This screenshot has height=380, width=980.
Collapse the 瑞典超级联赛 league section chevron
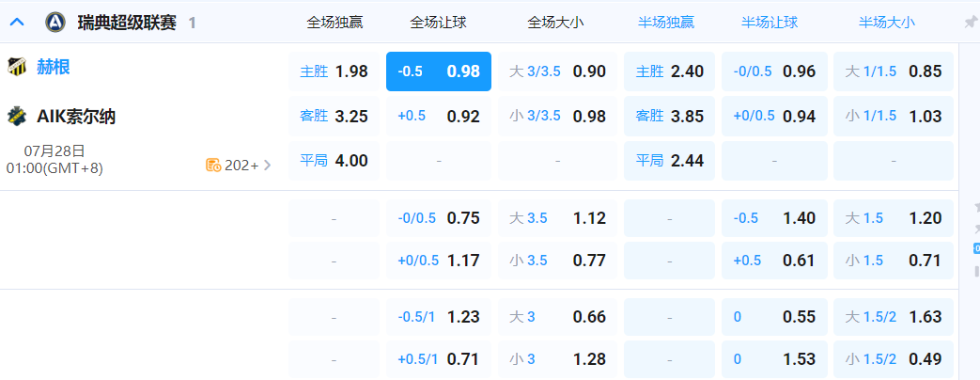coord(17,23)
